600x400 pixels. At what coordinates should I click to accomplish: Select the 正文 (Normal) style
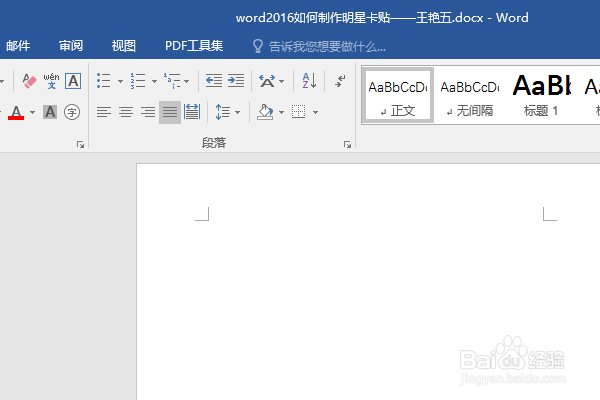tap(398, 95)
